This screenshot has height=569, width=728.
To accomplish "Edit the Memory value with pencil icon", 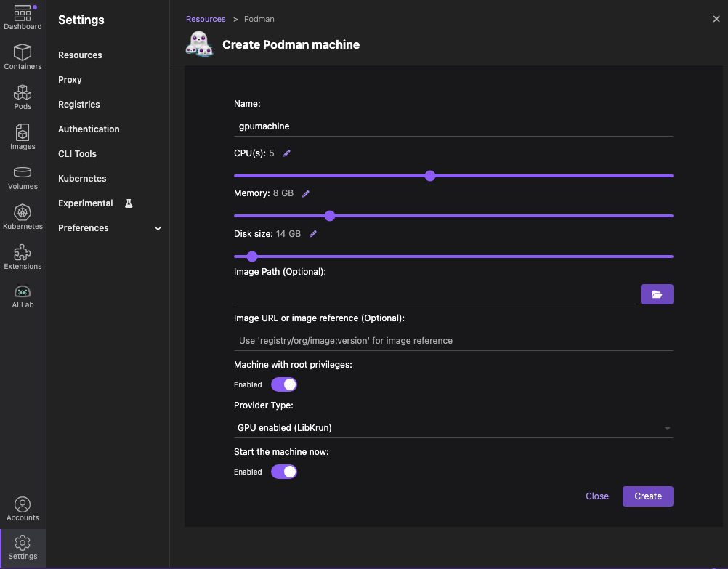I will 305,194.
